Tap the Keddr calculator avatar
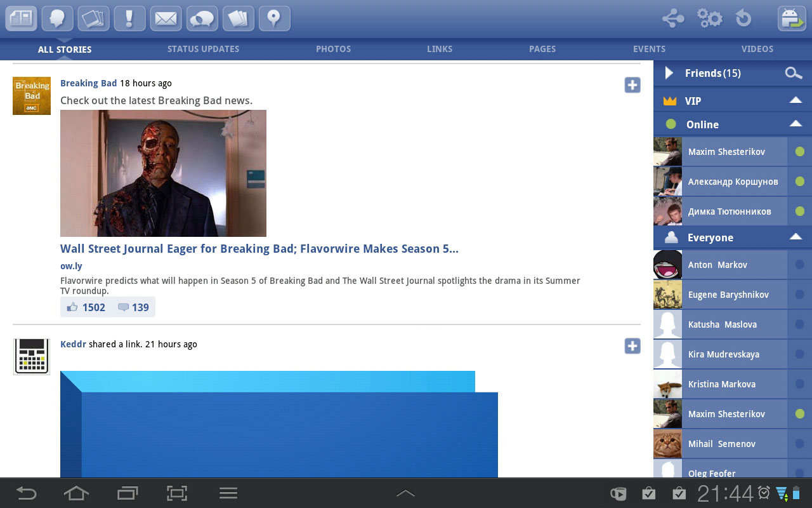Image resolution: width=812 pixels, height=508 pixels. pyautogui.click(x=32, y=356)
